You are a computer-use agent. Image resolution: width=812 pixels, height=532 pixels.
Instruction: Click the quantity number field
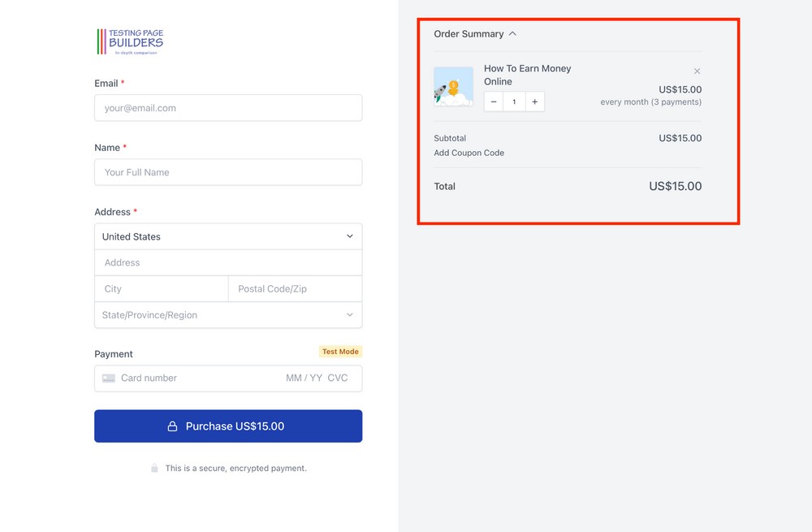click(x=514, y=101)
